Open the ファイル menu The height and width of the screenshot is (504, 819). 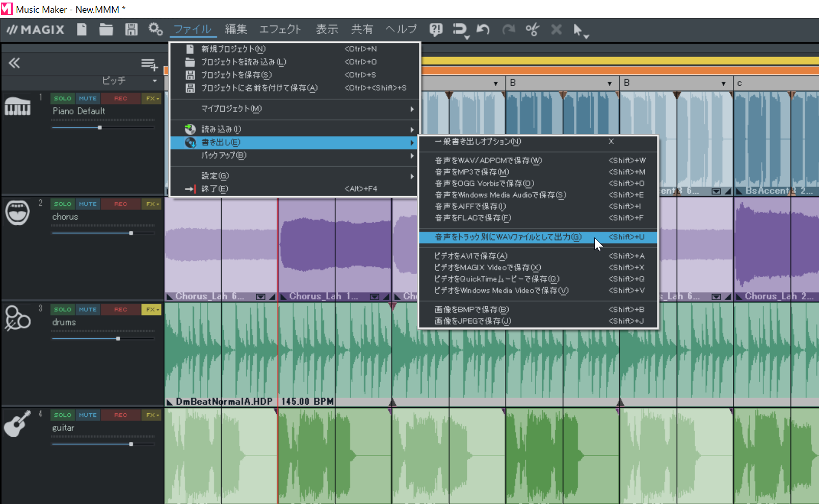193,30
